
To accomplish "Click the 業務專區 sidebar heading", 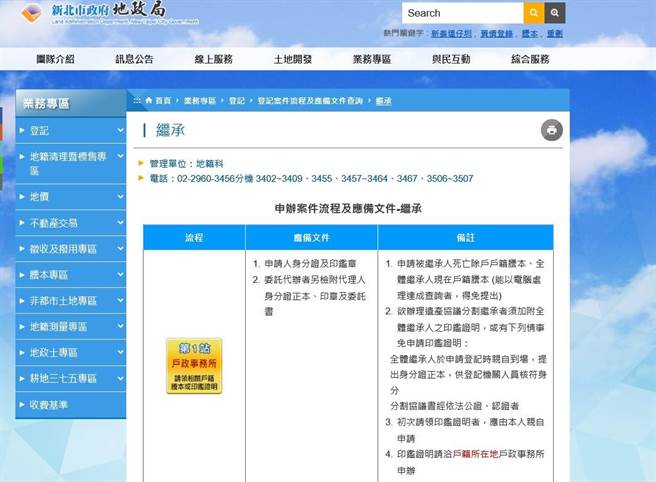I will click(46, 103).
